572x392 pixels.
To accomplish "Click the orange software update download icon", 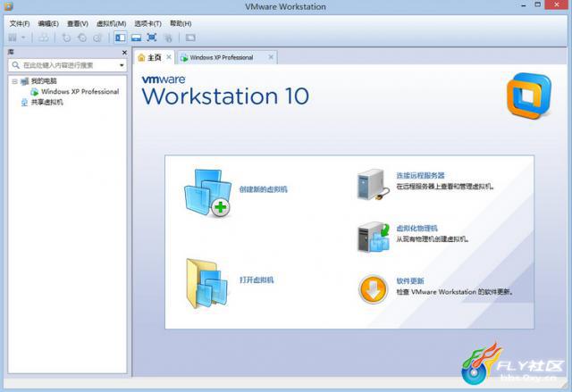I will (x=373, y=289).
